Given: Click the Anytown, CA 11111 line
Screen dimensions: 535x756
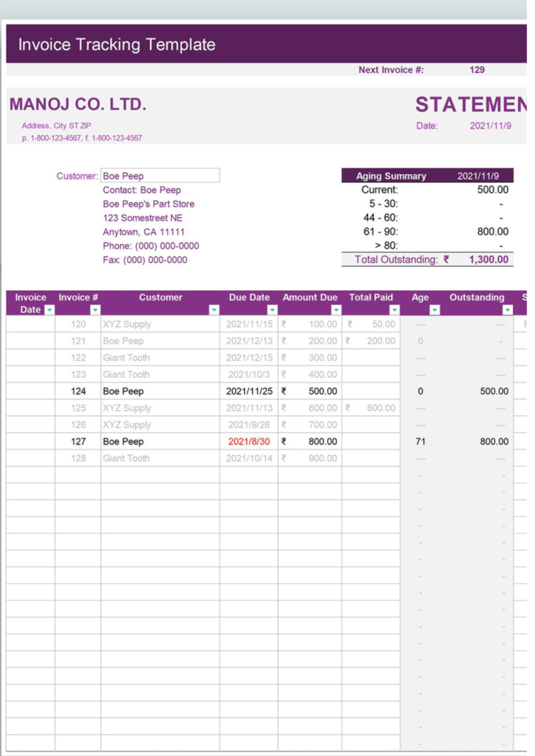Looking at the screenshot, I should (x=144, y=232).
